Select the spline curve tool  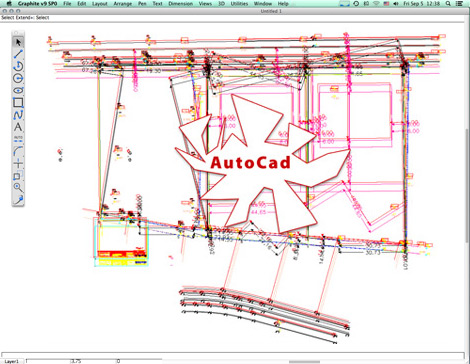pyautogui.click(x=18, y=115)
